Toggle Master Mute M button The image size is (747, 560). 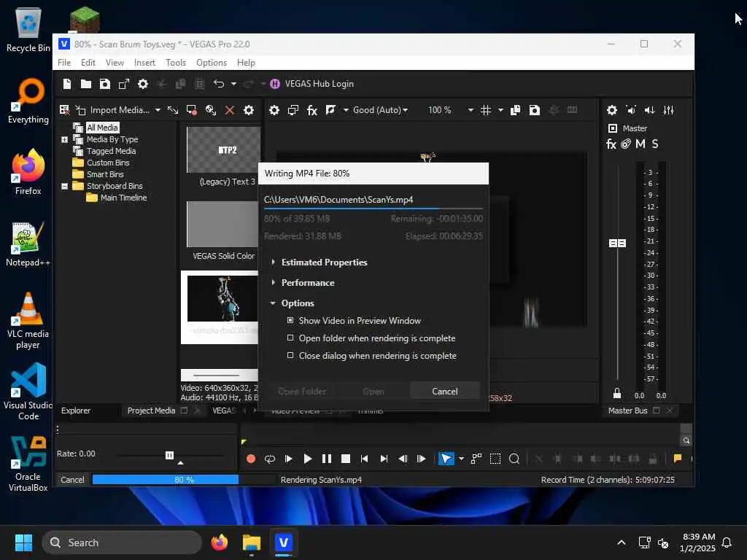(x=640, y=144)
